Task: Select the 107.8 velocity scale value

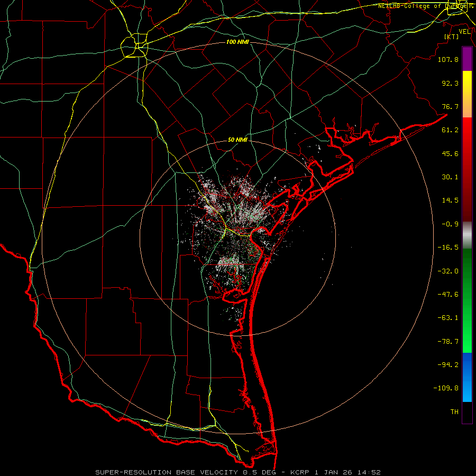Action: (448, 59)
